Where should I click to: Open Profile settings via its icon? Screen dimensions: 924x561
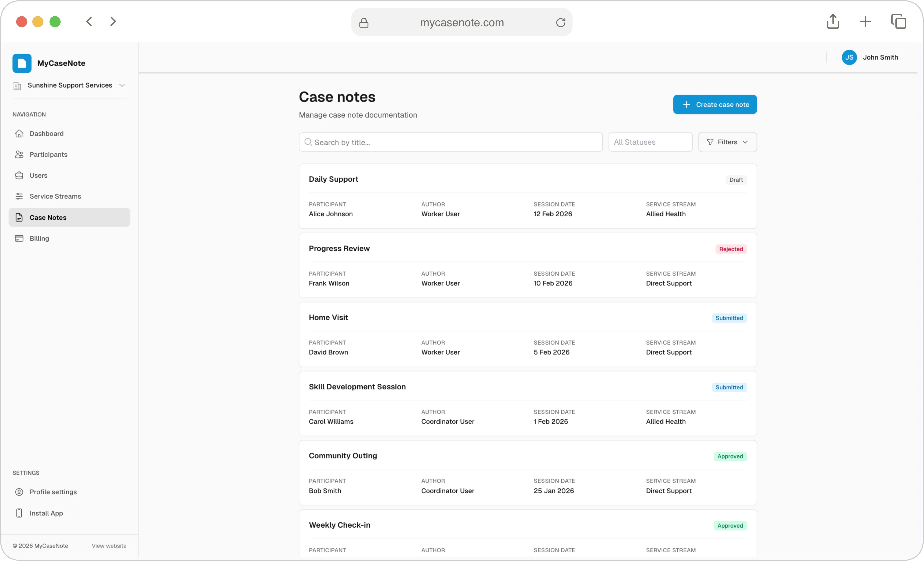(x=20, y=492)
